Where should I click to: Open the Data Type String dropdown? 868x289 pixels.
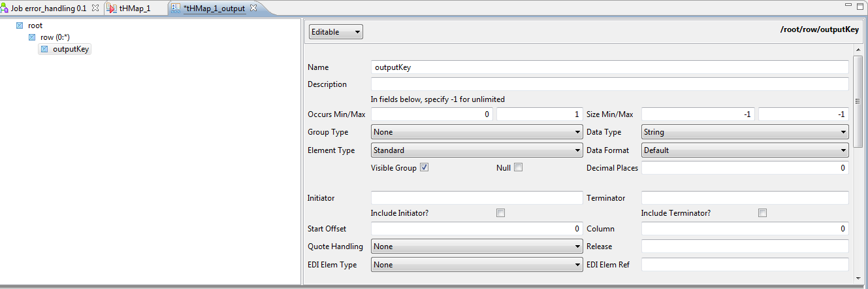(x=745, y=132)
